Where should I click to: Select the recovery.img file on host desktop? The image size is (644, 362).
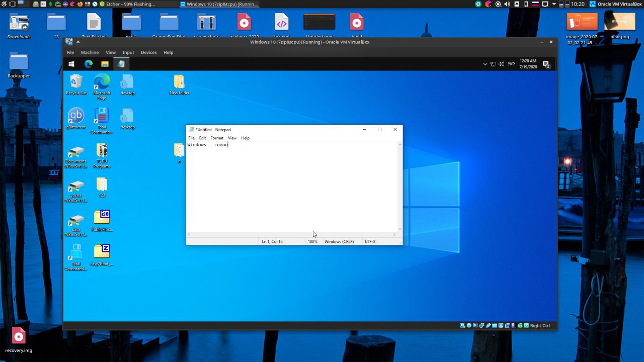point(19,339)
